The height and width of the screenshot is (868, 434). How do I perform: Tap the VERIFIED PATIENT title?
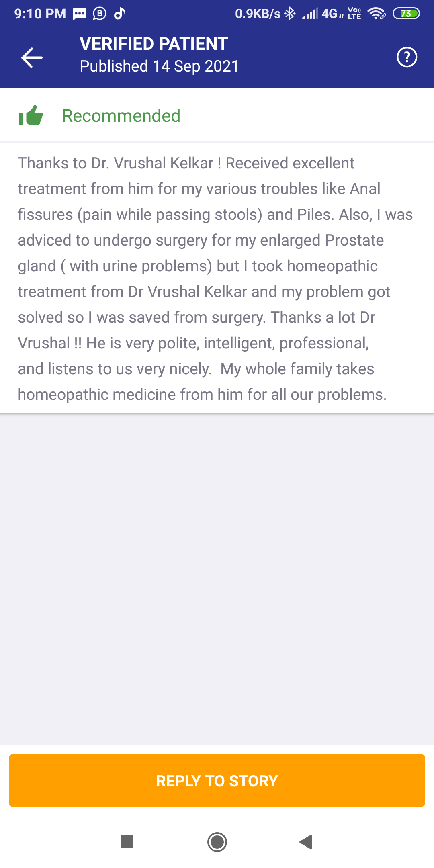click(154, 44)
